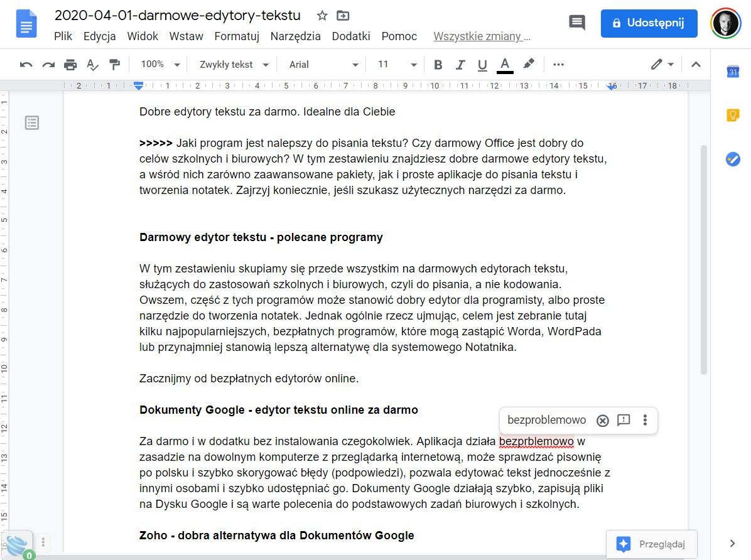Viewport: 751px width, 560px height.
Task: Open the Edycja menu
Action: click(x=100, y=36)
